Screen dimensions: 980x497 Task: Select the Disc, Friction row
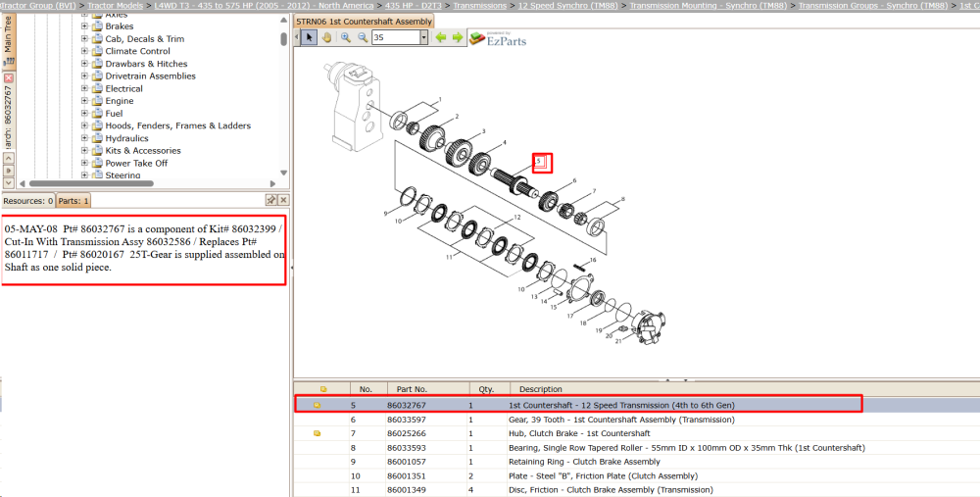(637, 489)
